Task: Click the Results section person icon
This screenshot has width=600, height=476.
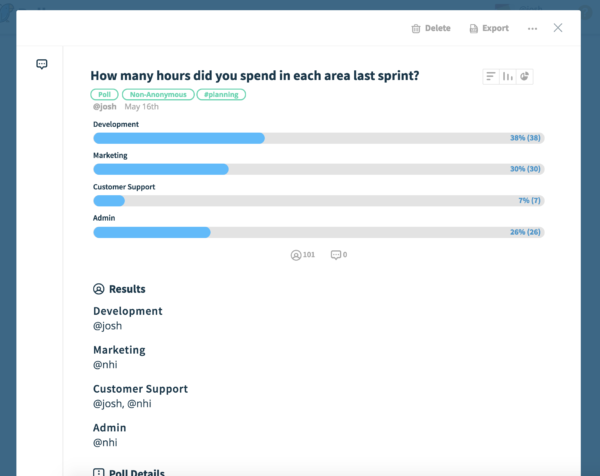Action: click(99, 289)
